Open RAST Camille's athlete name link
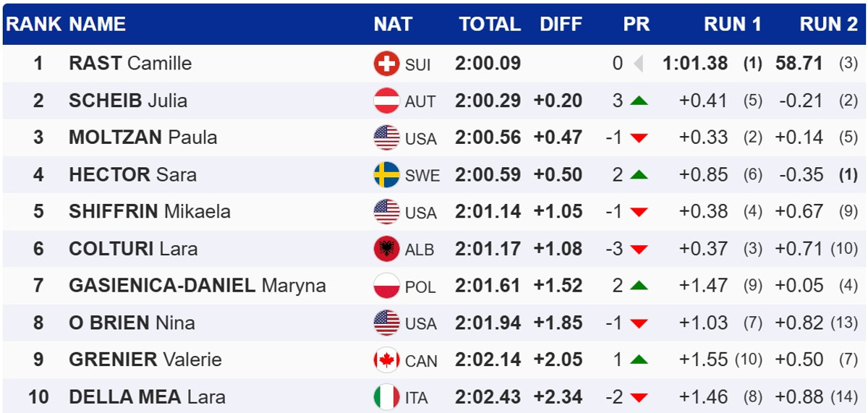The width and height of the screenshot is (868, 413). [130, 64]
